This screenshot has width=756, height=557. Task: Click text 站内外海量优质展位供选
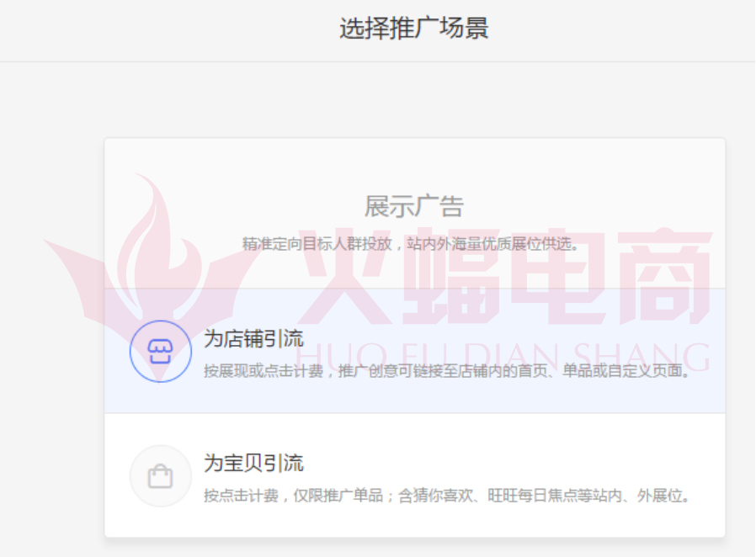(492, 244)
